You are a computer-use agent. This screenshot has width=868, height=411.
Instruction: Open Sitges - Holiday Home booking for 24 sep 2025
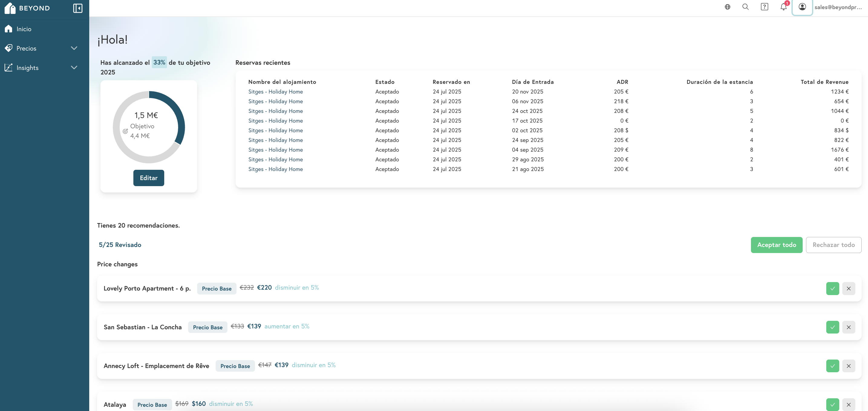(275, 140)
